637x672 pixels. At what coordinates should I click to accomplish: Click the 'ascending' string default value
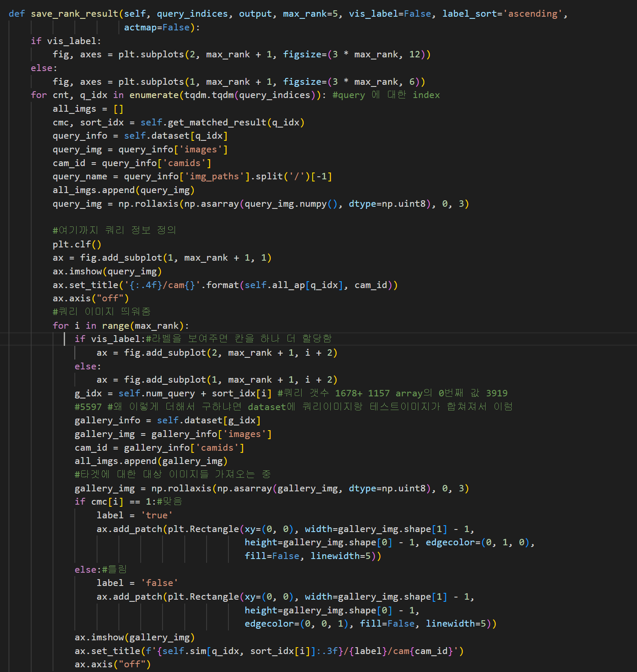[533, 14]
